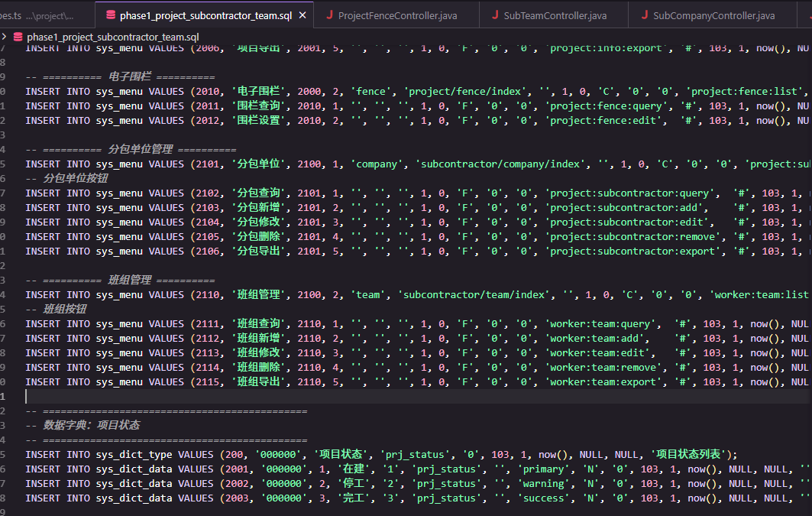Click the Java icon on the SubCompanyController.java tab
This screenshot has width=812, height=516.
[645, 15]
